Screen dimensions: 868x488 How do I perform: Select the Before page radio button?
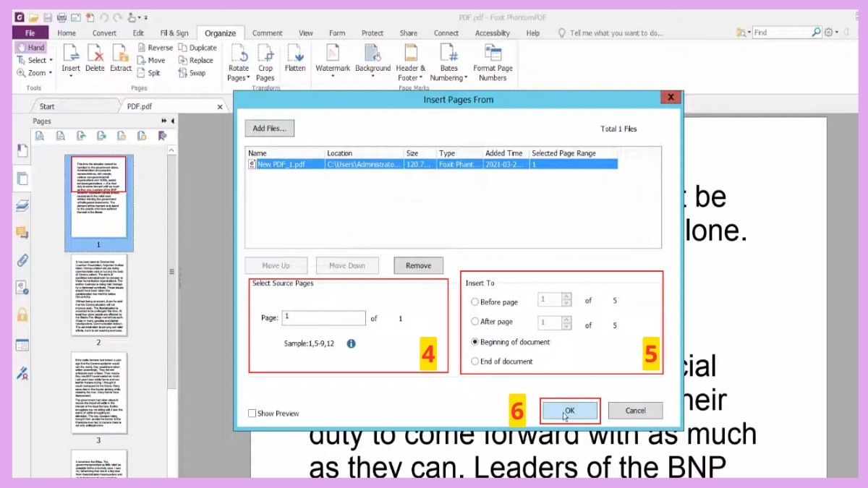point(475,302)
